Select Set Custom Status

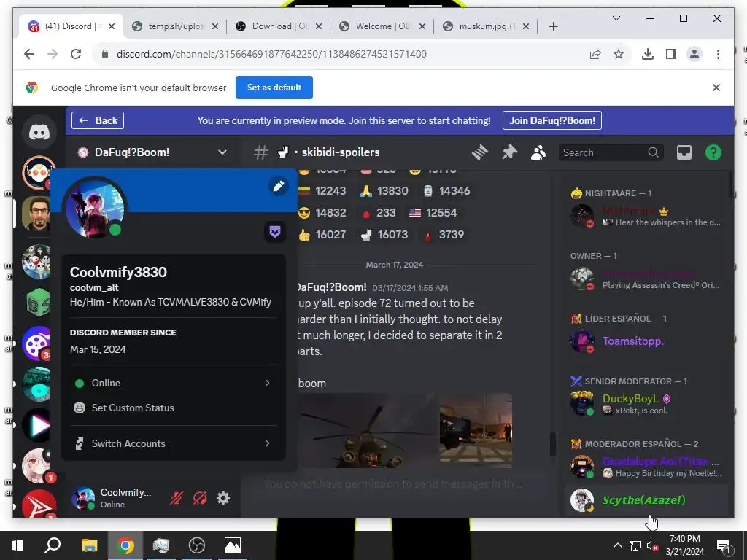(x=174, y=408)
